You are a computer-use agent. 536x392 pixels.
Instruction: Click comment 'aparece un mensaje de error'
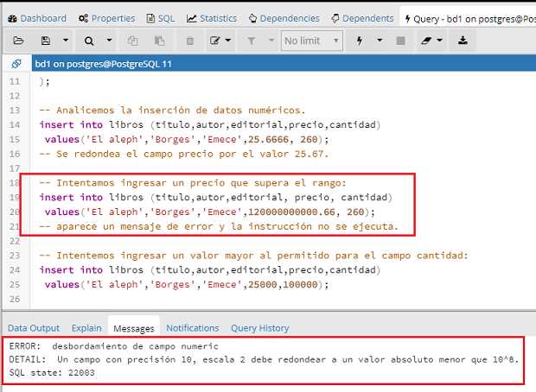coord(219,226)
